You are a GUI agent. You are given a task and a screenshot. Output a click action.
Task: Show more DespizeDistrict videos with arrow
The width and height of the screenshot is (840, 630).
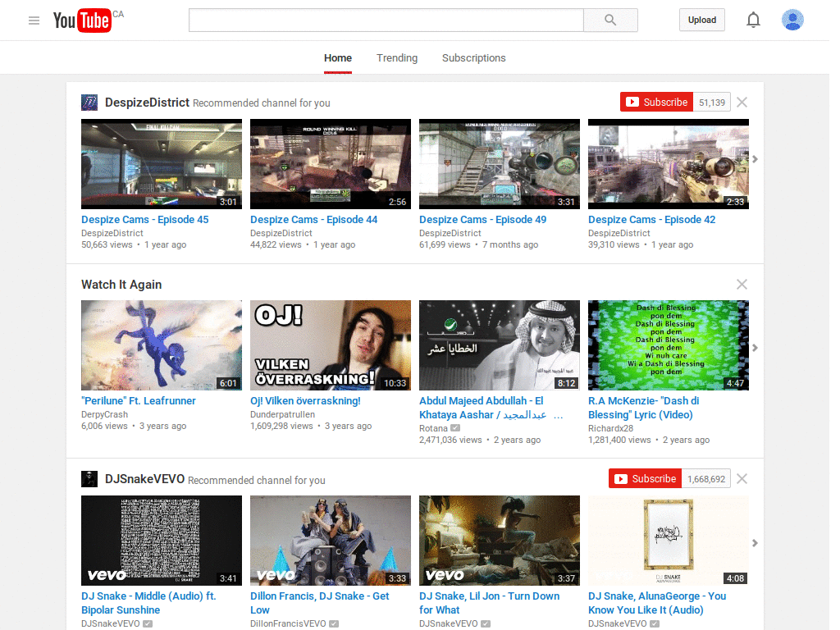755,159
